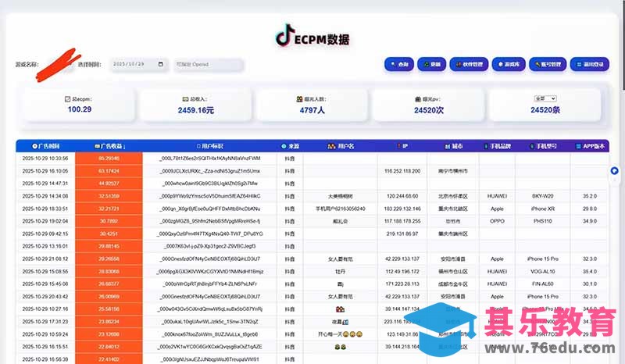Click IP address 117.188.178.255
The image size is (625, 364).
click(x=402, y=221)
